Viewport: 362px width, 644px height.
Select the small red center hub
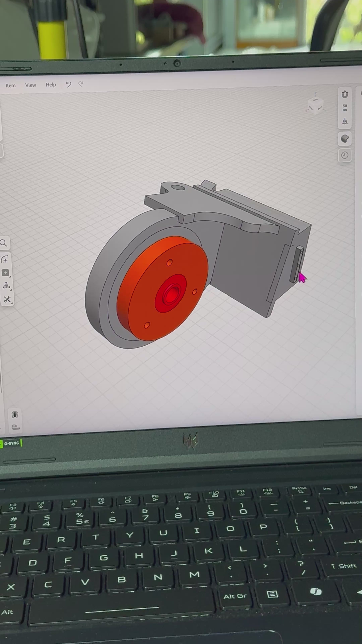(171, 294)
